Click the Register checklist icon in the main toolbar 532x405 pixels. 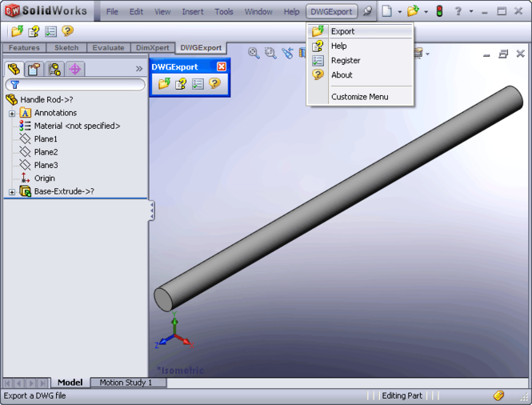[x=51, y=31]
